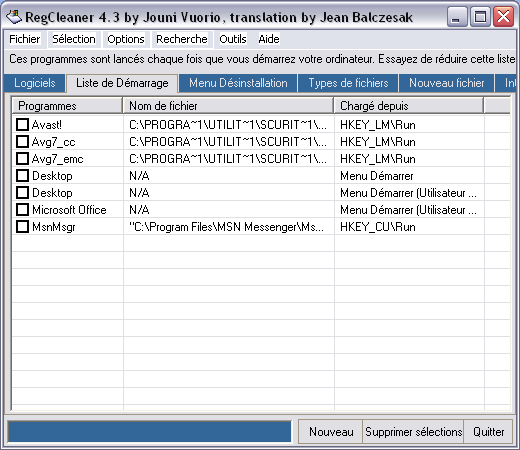Check the Desktop entry loaded from Menu Démarrer

coord(23,176)
